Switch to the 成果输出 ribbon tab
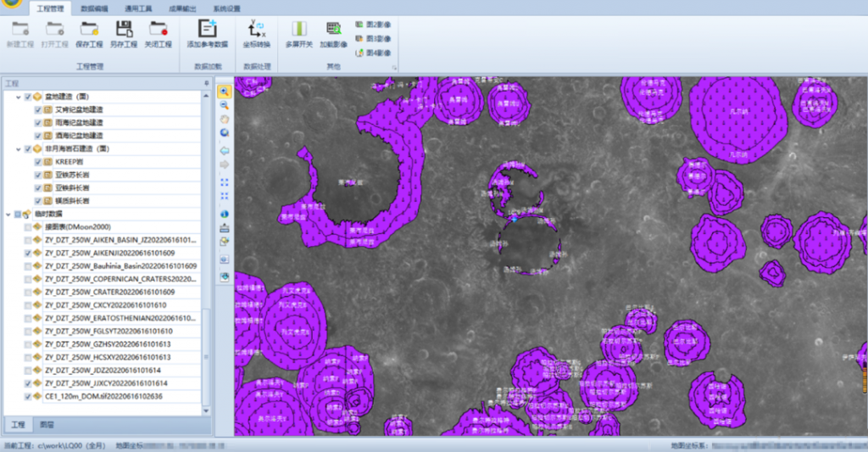Image resolution: width=868 pixels, height=452 pixels. point(182,8)
